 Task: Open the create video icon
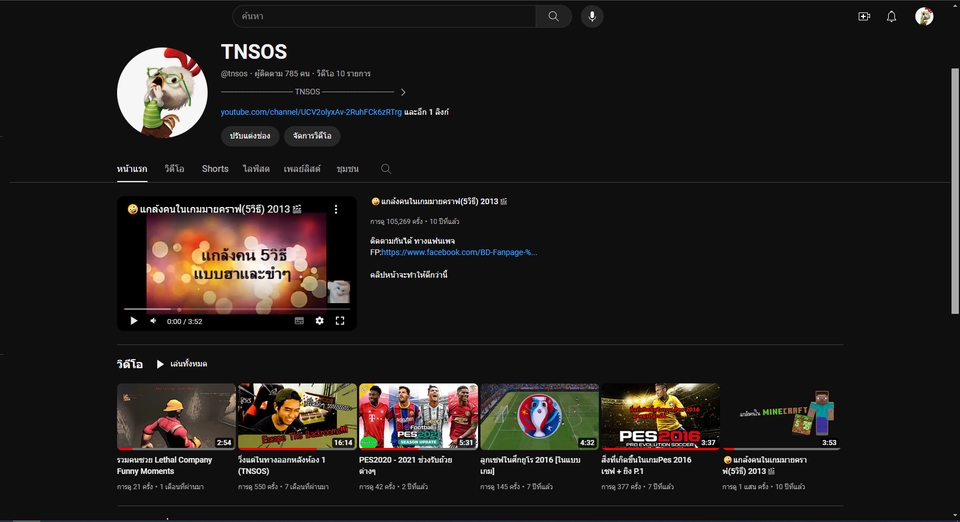864,17
